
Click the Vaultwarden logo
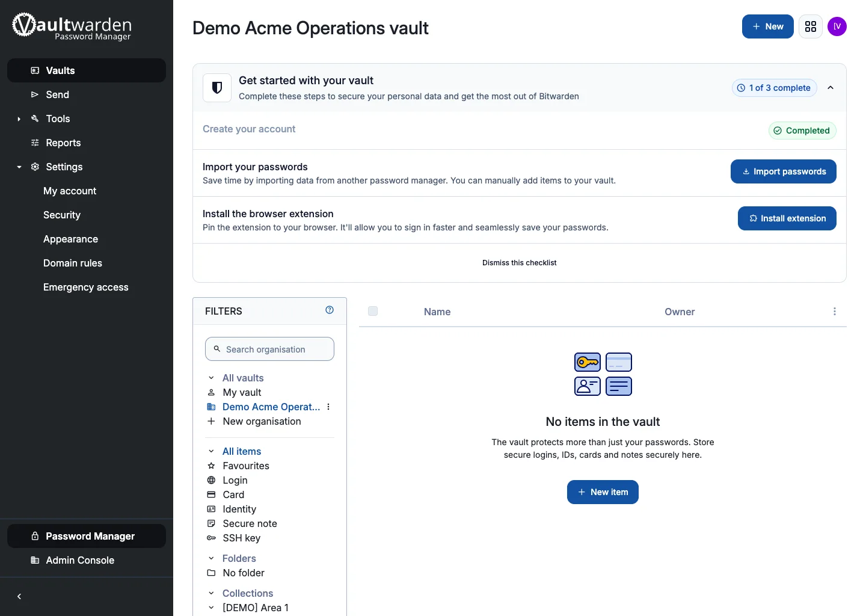pyautogui.click(x=72, y=26)
